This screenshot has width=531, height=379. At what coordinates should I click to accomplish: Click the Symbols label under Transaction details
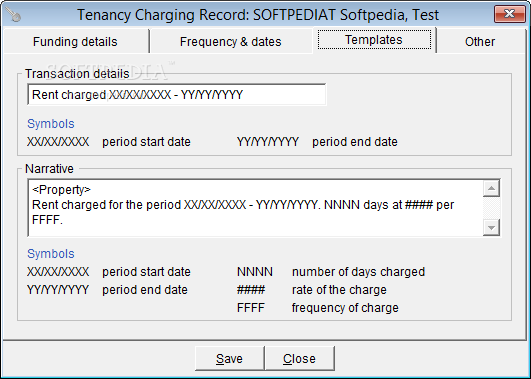[x=51, y=124]
